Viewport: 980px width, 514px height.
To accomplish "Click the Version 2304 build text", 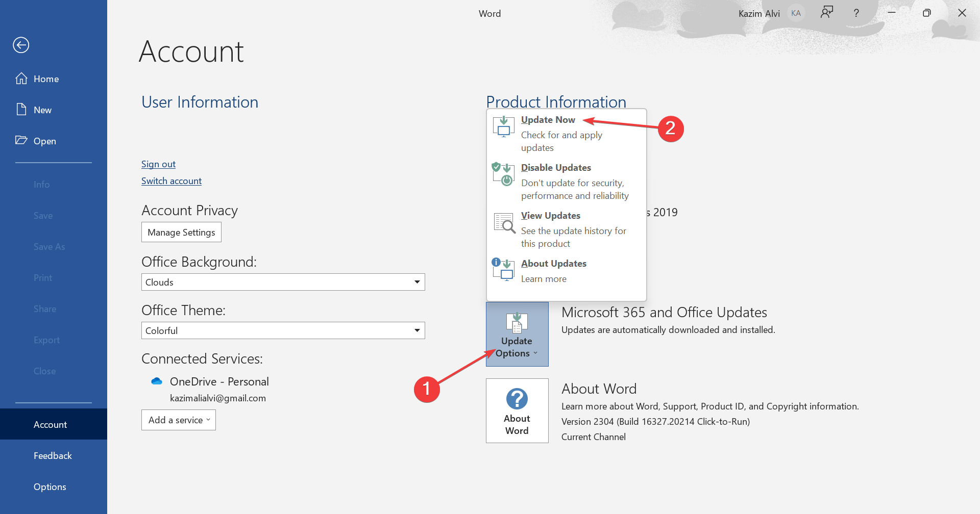I will tap(656, 422).
